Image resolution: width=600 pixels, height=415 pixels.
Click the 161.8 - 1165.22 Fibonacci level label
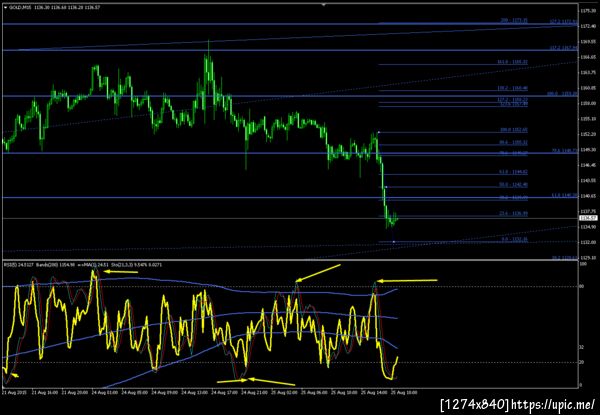[x=513, y=62]
